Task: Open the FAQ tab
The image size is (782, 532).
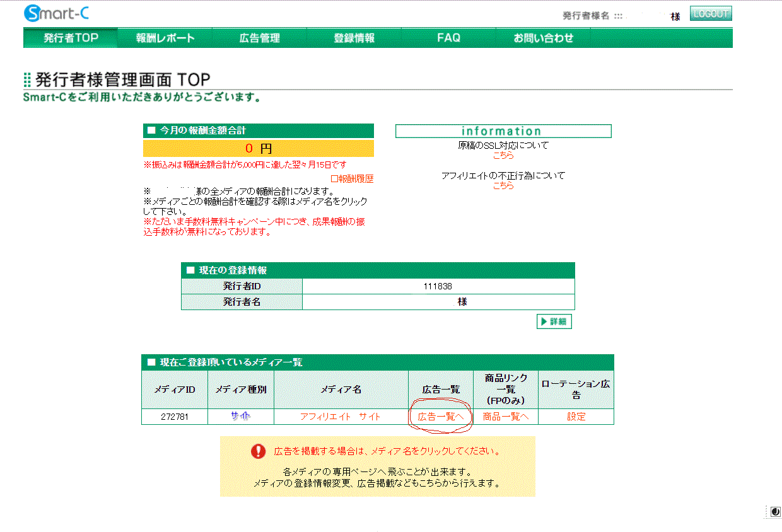Action: pos(448,38)
